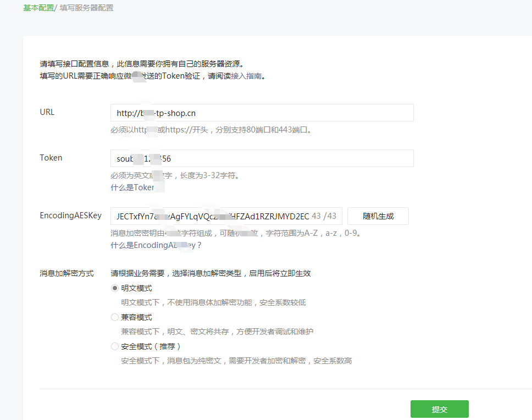Click the URL field label
The image size is (532, 420).
(47, 112)
